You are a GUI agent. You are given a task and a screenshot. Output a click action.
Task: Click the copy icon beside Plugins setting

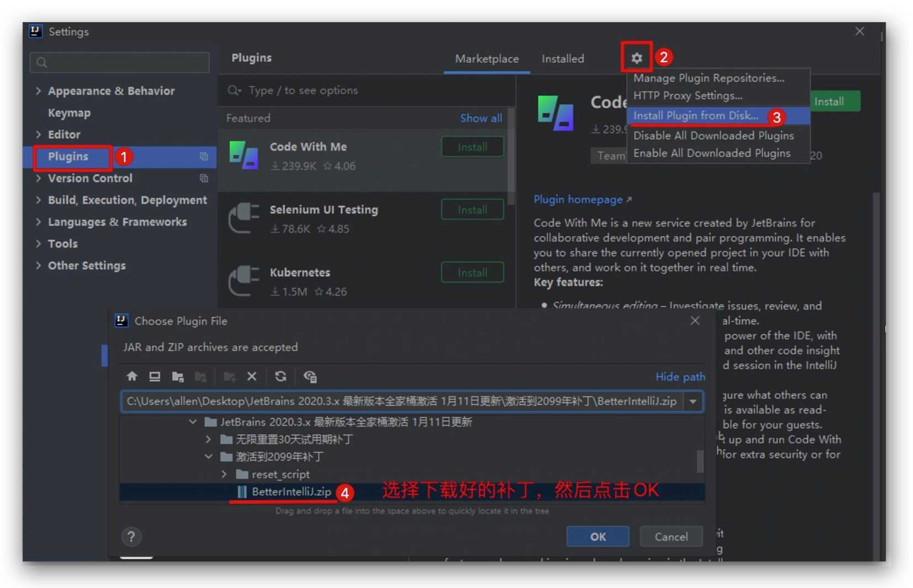coord(204,157)
